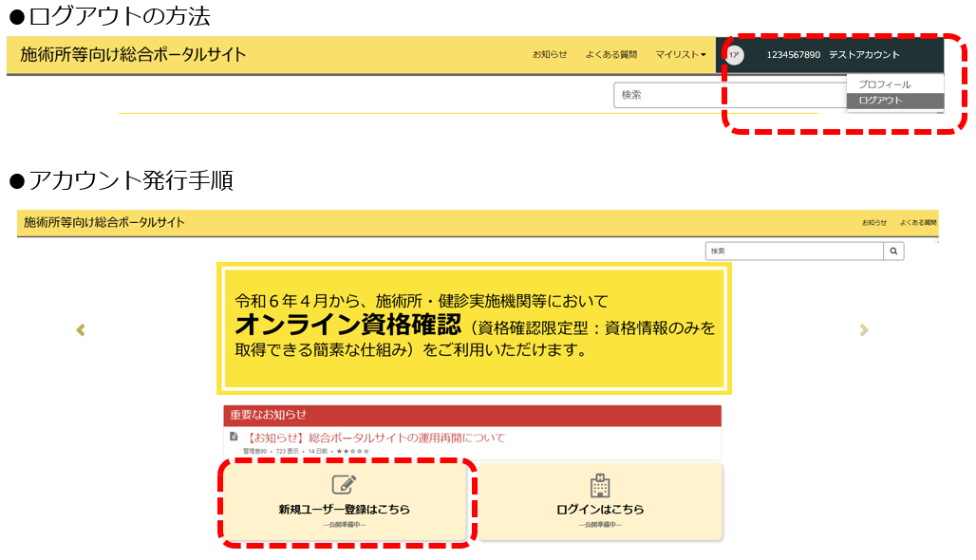Click the right carousel arrow
Viewport: 976px width, 560px height.
tap(863, 329)
